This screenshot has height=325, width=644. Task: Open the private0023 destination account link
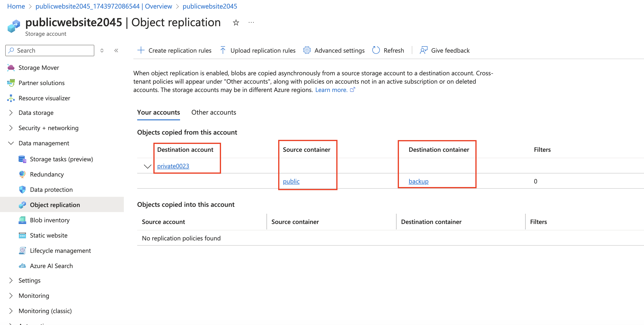173,166
